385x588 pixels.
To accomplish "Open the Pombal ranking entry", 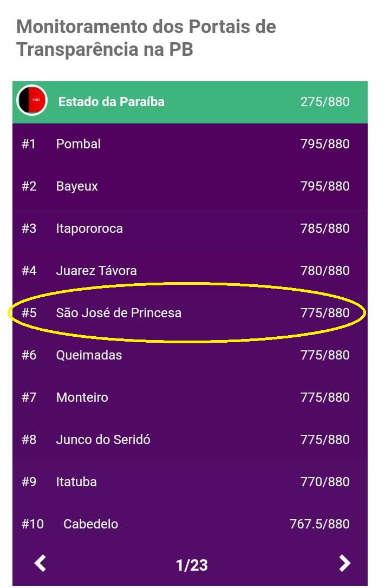I will (190, 144).
